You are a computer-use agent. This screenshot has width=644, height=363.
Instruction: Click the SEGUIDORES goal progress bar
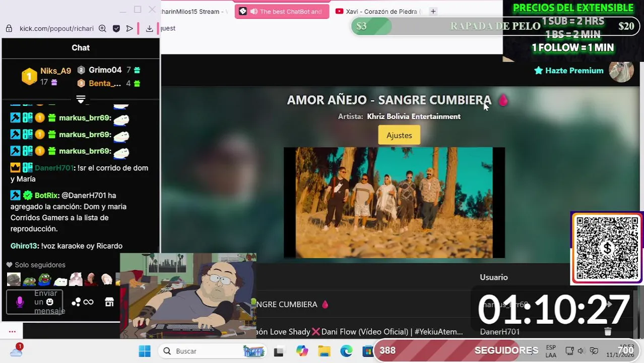tap(506, 350)
